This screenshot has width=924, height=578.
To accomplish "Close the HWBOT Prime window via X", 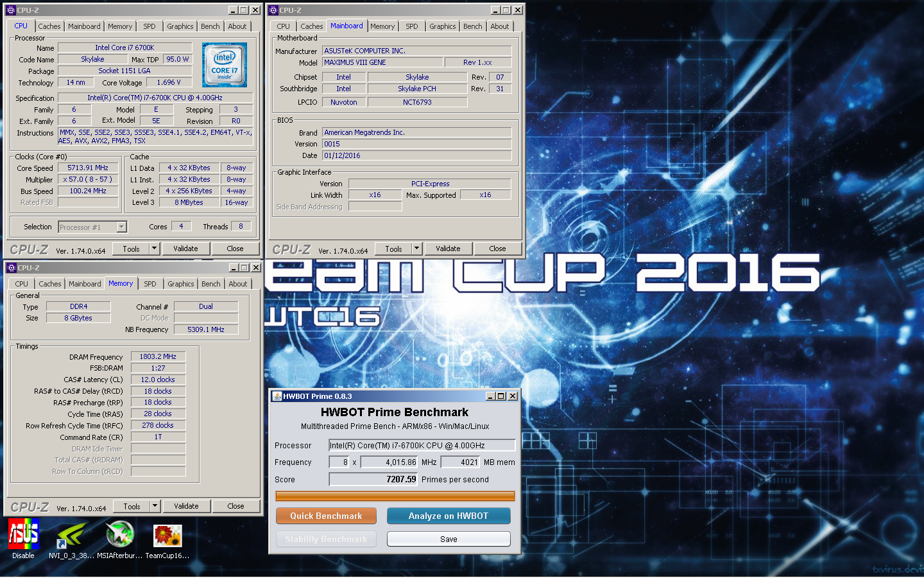I will click(513, 396).
